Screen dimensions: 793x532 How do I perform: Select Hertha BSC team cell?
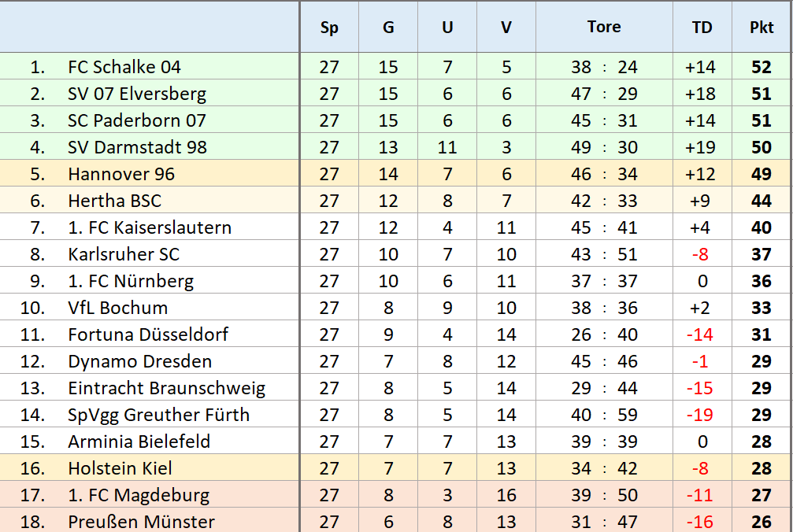(114, 201)
